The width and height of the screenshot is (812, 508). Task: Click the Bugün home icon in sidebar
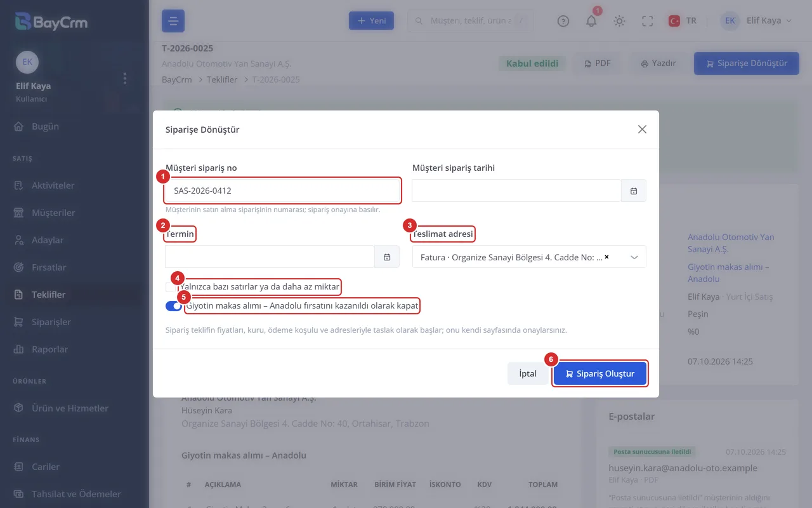tap(19, 126)
